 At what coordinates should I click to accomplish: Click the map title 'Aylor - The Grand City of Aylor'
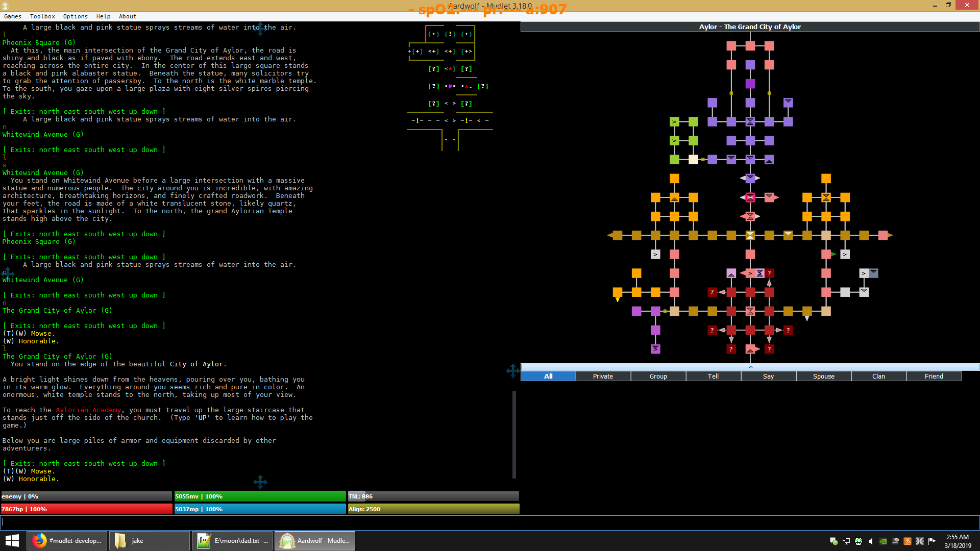(x=750, y=27)
